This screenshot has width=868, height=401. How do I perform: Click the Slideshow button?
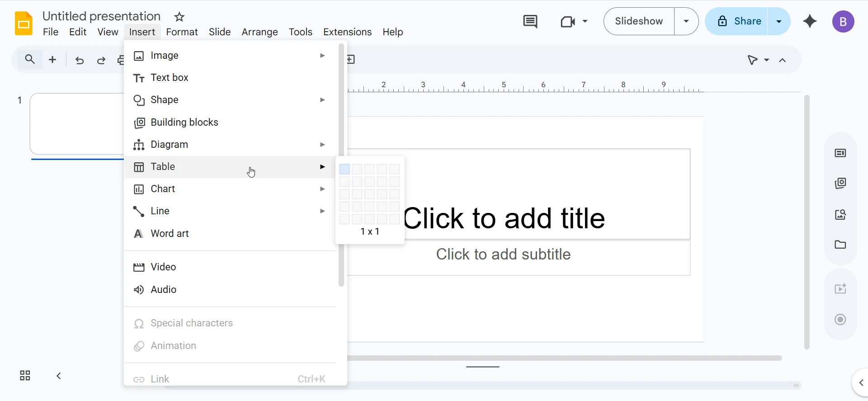[x=639, y=21]
